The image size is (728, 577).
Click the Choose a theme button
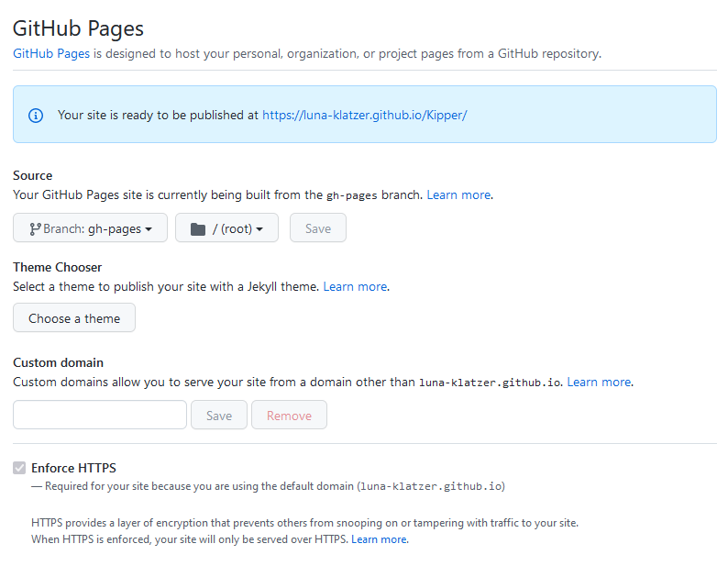(74, 317)
